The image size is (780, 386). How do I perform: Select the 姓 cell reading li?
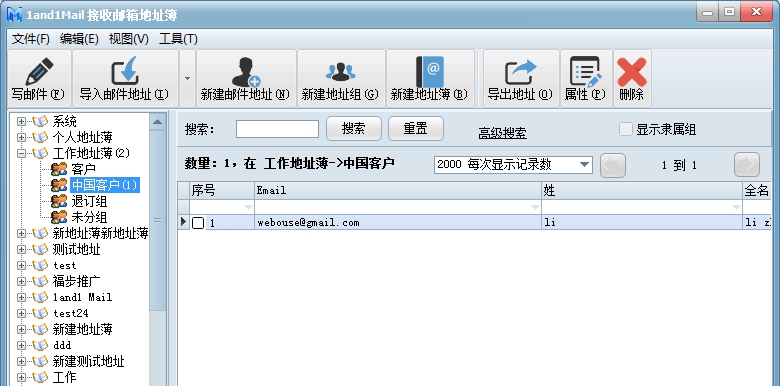coord(642,223)
